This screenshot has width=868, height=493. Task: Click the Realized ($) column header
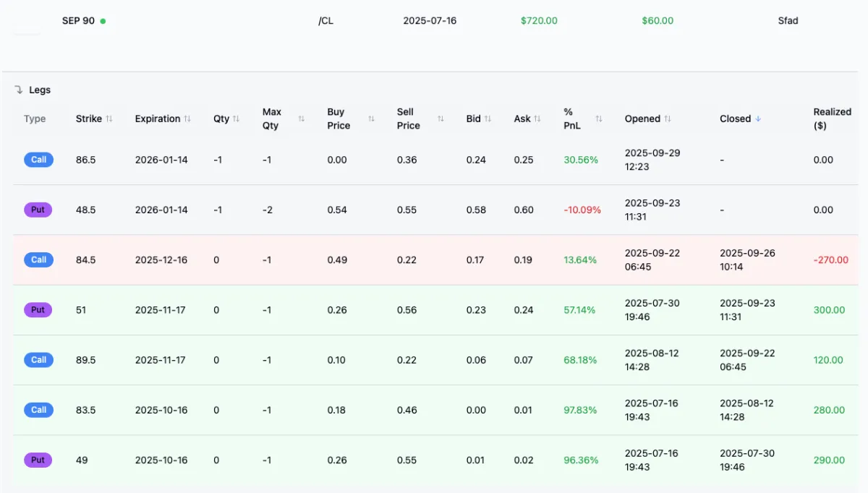pyautogui.click(x=832, y=119)
